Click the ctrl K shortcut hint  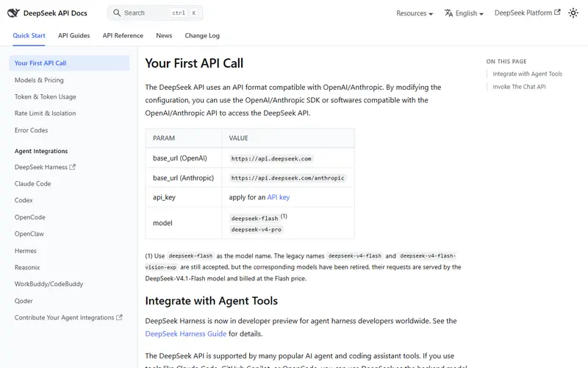184,13
